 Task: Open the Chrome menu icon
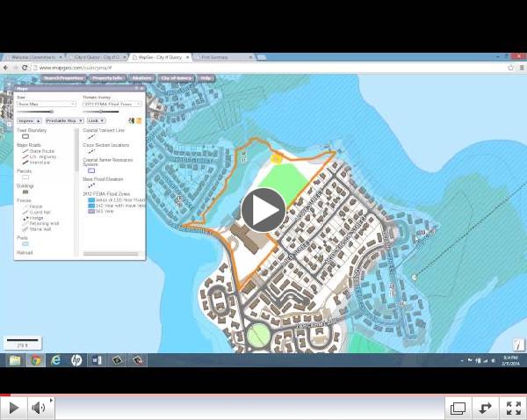point(520,68)
